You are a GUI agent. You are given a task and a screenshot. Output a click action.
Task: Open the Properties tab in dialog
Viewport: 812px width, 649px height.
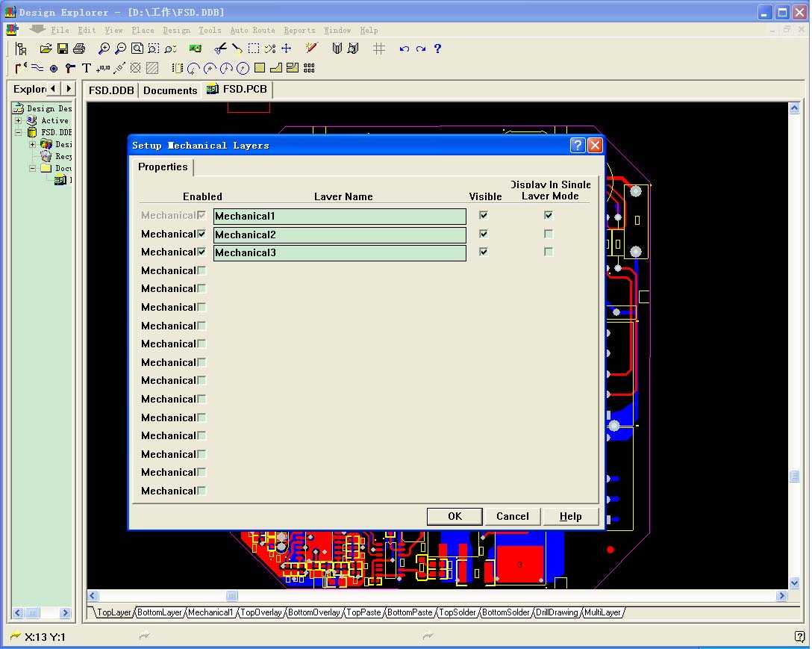click(x=163, y=167)
